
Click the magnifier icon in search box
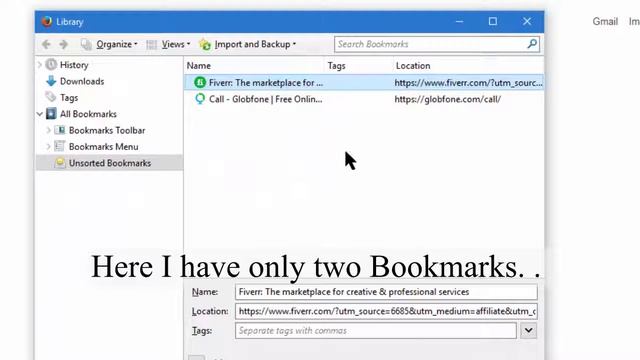tap(532, 44)
